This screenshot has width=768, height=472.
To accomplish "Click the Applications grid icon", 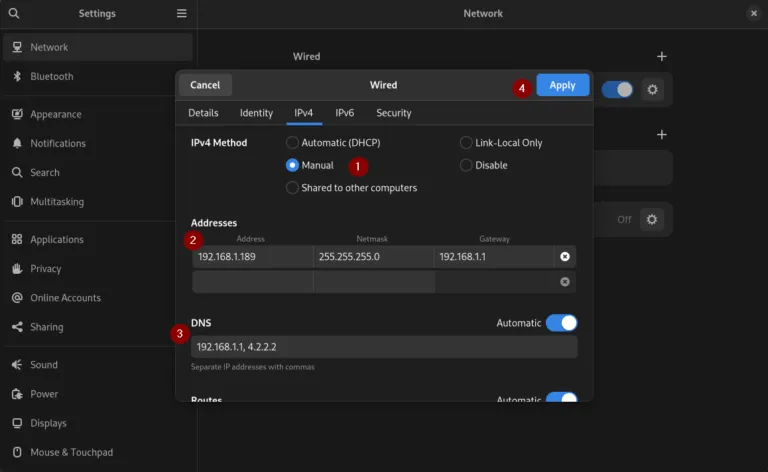I will (17, 239).
